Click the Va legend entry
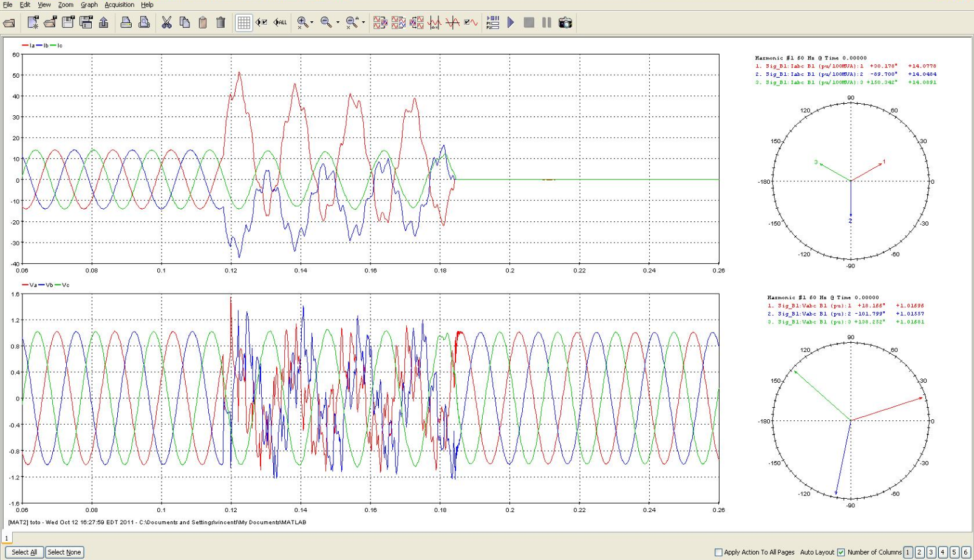The width and height of the screenshot is (974, 560). [30, 285]
